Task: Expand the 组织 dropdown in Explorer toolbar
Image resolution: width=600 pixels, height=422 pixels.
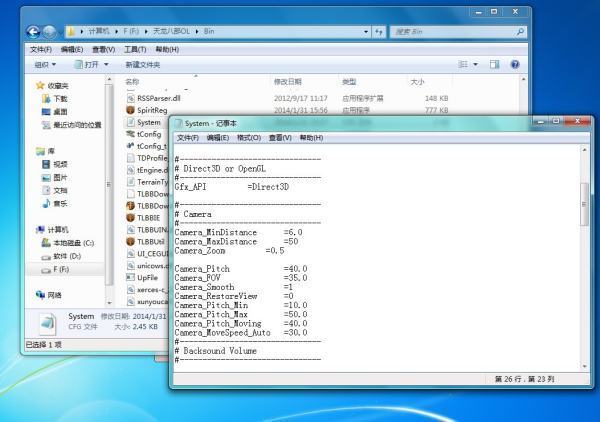Action: (x=45, y=65)
